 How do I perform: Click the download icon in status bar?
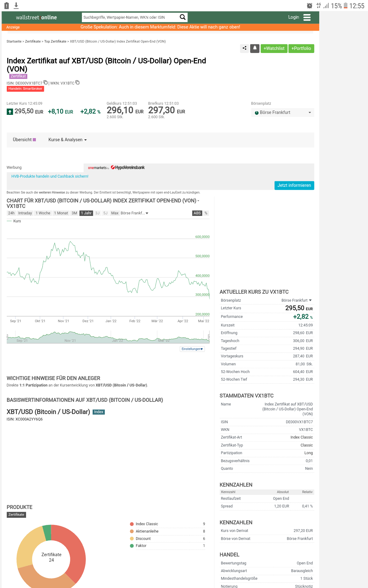tap(16, 6)
